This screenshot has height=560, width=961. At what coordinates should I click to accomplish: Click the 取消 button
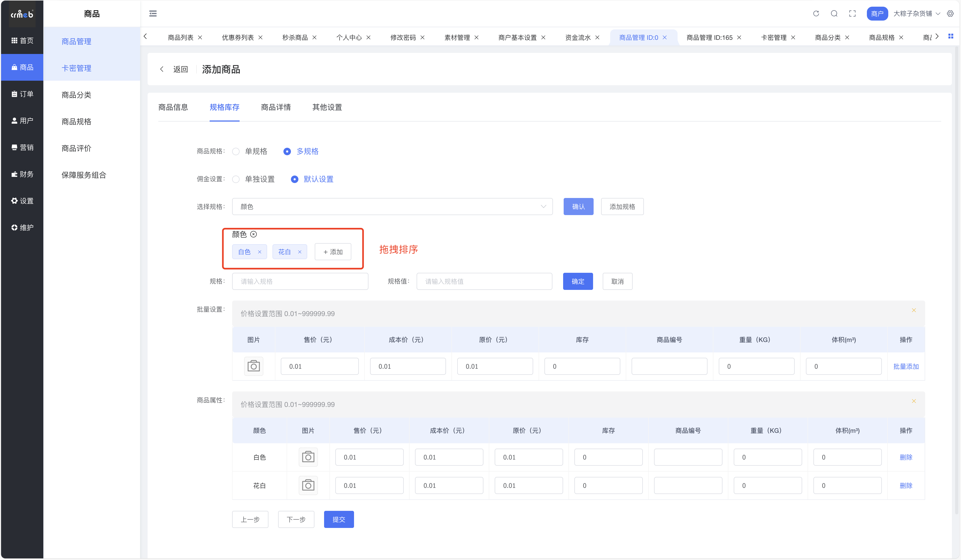(x=617, y=281)
